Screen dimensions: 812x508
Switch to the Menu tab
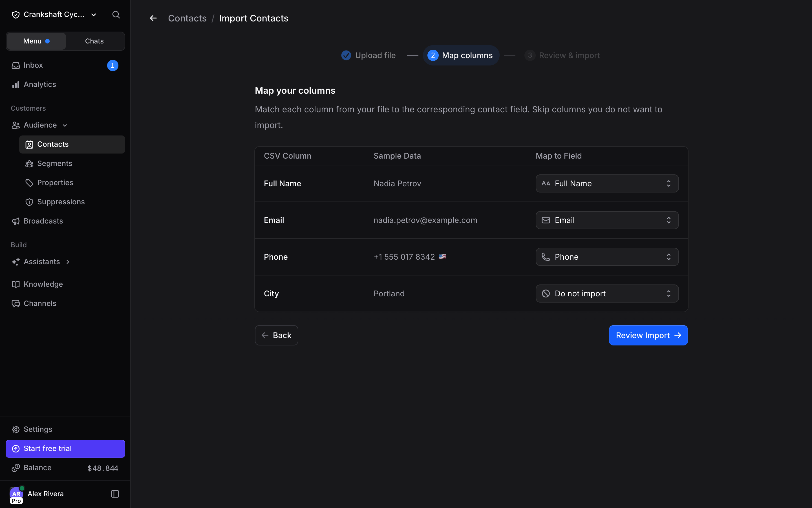point(36,41)
